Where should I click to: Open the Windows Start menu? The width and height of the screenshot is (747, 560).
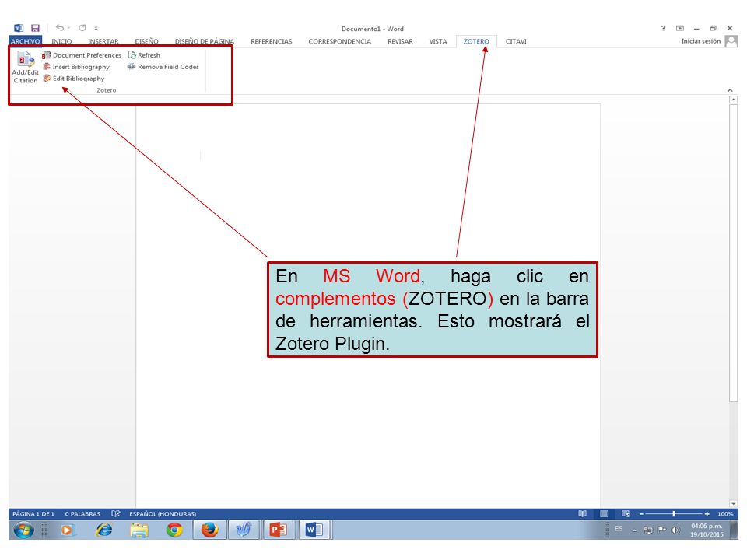pyautogui.click(x=24, y=530)
